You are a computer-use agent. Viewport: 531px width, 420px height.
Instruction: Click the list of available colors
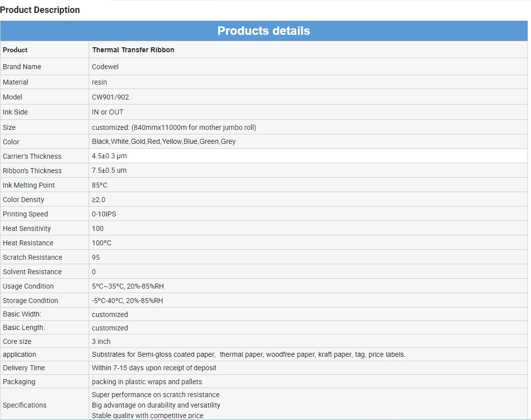click(x=163, y=142)
